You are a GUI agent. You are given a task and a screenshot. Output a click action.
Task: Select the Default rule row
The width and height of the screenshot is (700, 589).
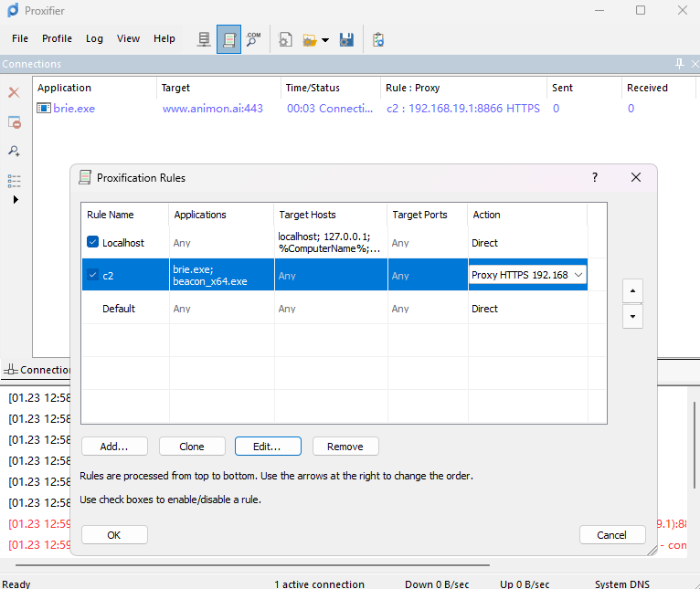point(119,309)
